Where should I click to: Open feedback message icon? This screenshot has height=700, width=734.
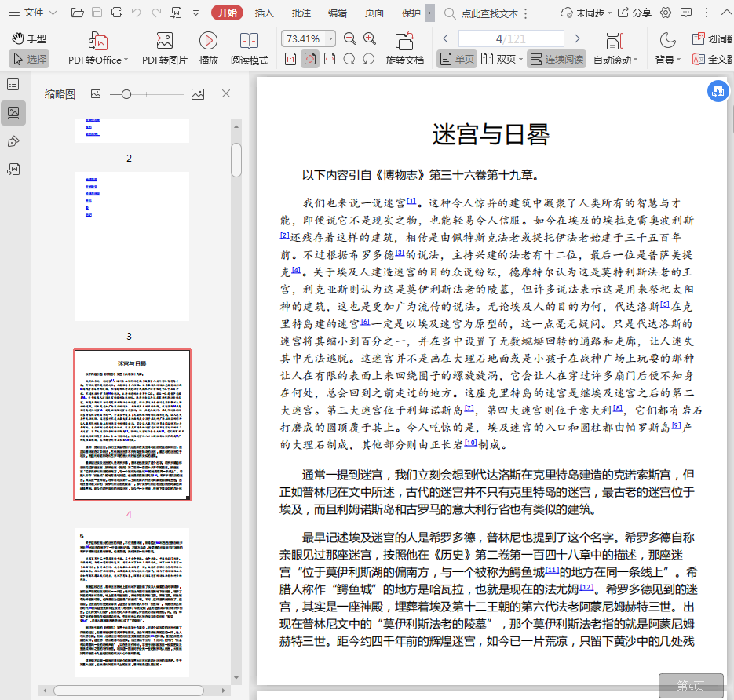[x=686, y=13]
